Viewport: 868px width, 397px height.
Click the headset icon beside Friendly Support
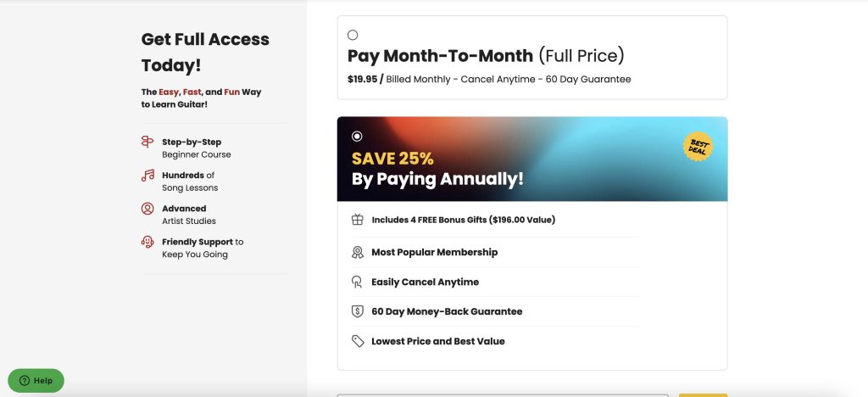click(147, 242)
